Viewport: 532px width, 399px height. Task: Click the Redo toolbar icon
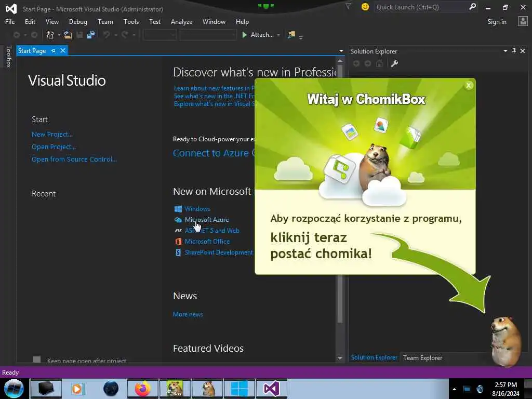coord(125,35)
